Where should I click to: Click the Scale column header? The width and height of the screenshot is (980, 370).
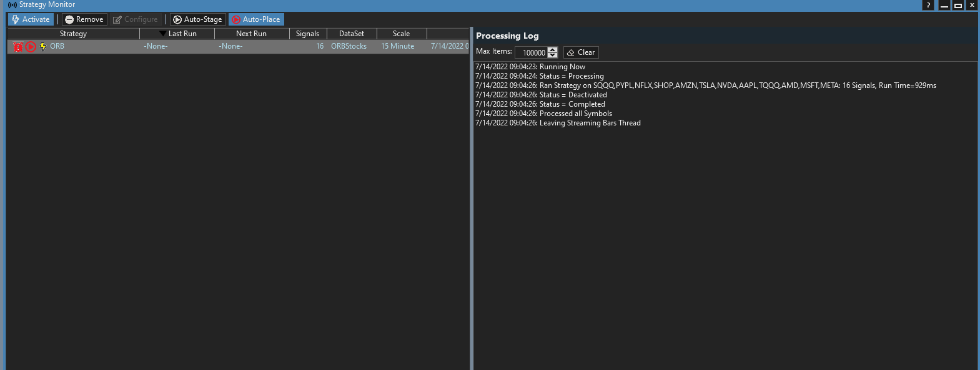(x=401, y=34)
